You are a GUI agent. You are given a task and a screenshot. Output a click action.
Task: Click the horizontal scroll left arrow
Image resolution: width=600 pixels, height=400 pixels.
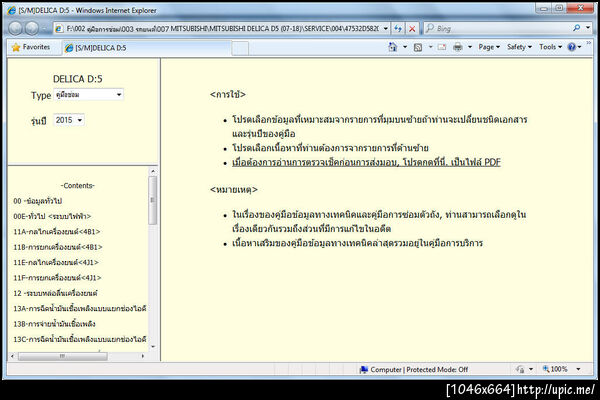click(13, 356)
